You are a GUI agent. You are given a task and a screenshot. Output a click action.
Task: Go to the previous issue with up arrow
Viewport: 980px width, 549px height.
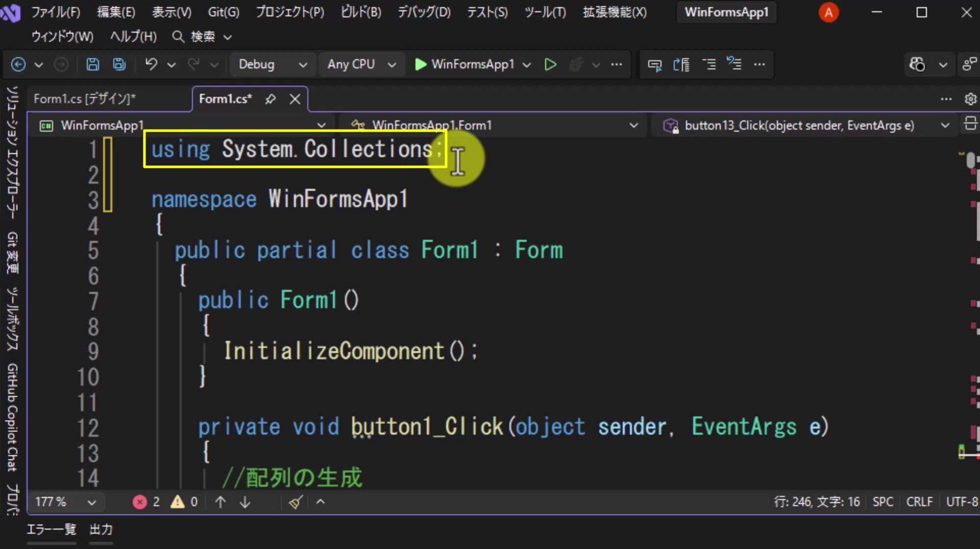click(x=220, y=502)
